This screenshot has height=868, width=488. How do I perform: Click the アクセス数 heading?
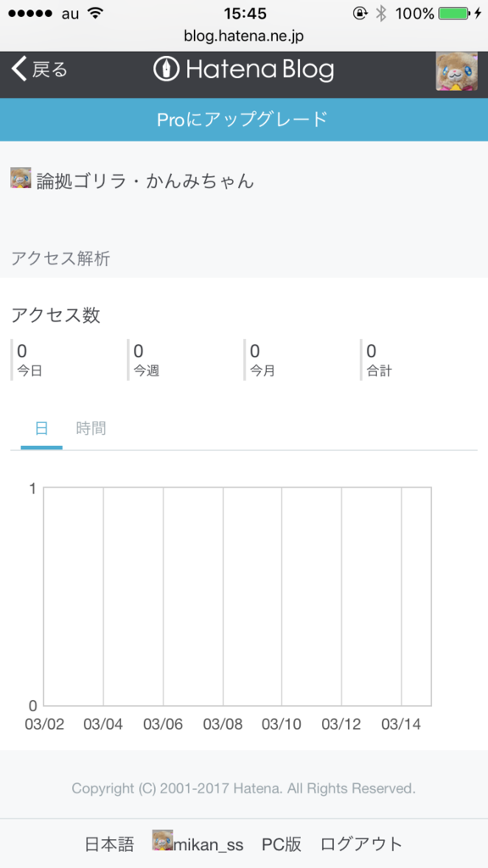point(56,315)
